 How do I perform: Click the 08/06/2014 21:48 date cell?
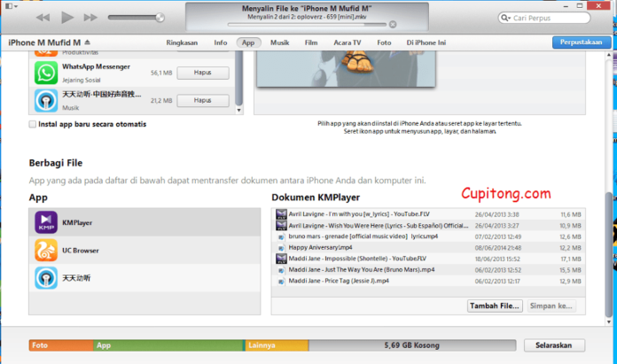[x=498, y=248]
